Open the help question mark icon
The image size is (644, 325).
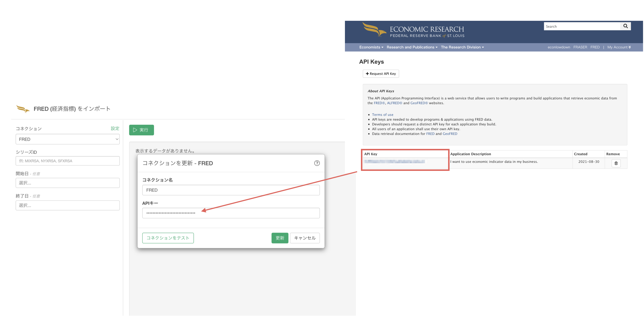click(x=317, y=163)
